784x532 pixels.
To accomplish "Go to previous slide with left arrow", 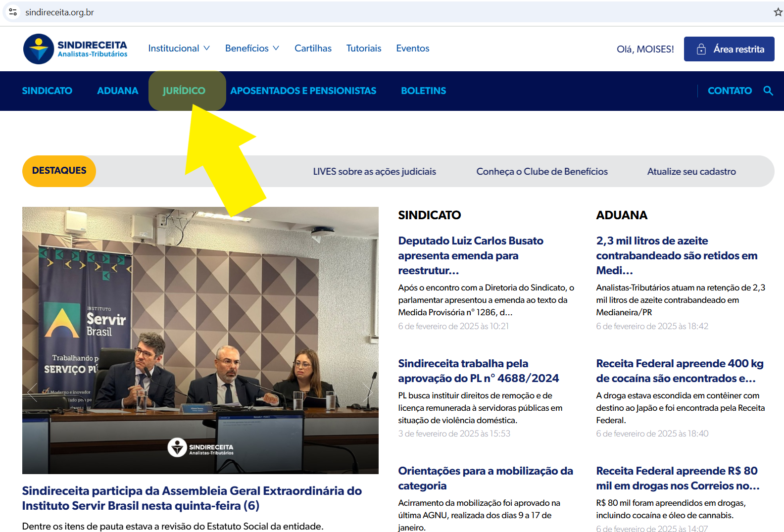I will 32,391.
